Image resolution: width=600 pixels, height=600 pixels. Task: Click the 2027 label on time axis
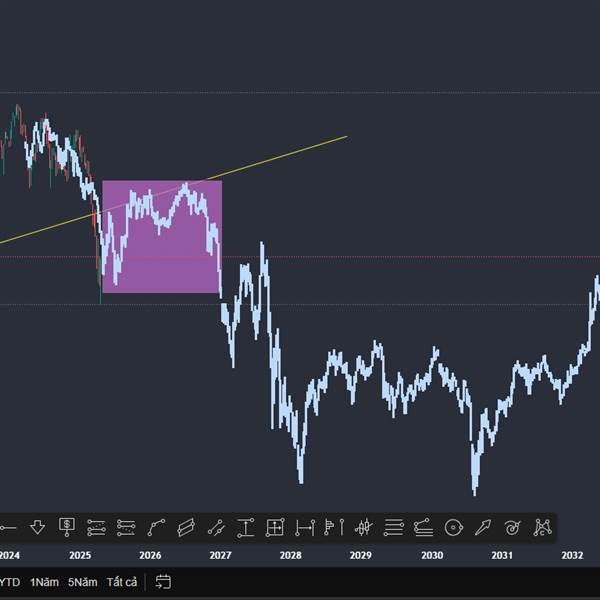220,555
